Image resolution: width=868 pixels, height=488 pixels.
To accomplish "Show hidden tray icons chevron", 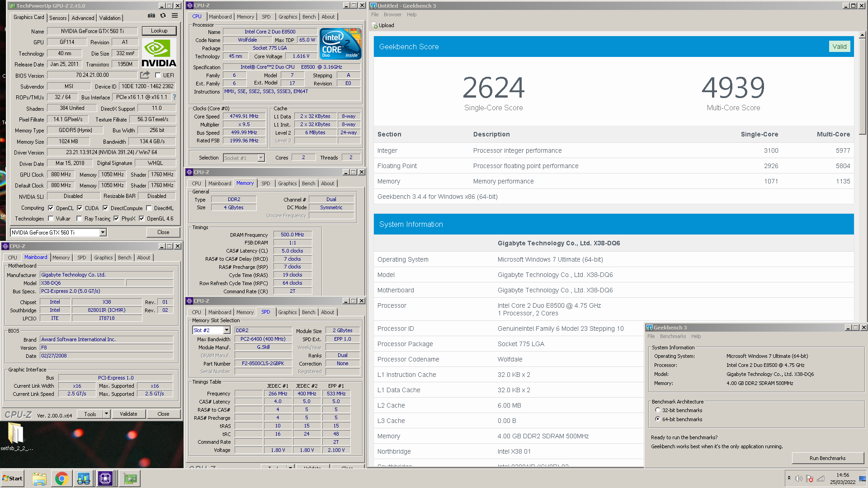I will (x=789, y=478).
